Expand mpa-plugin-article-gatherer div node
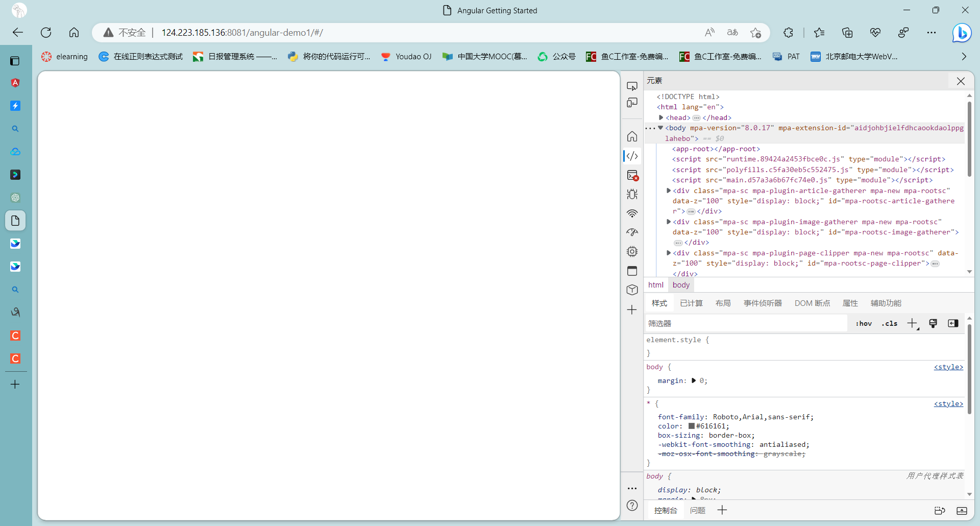980x526 pixels. (x=669, y=190)
